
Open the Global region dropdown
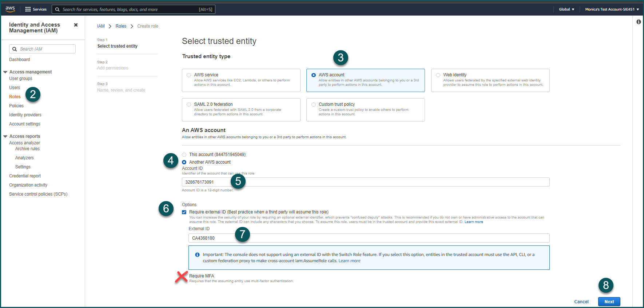pos(567,9)
